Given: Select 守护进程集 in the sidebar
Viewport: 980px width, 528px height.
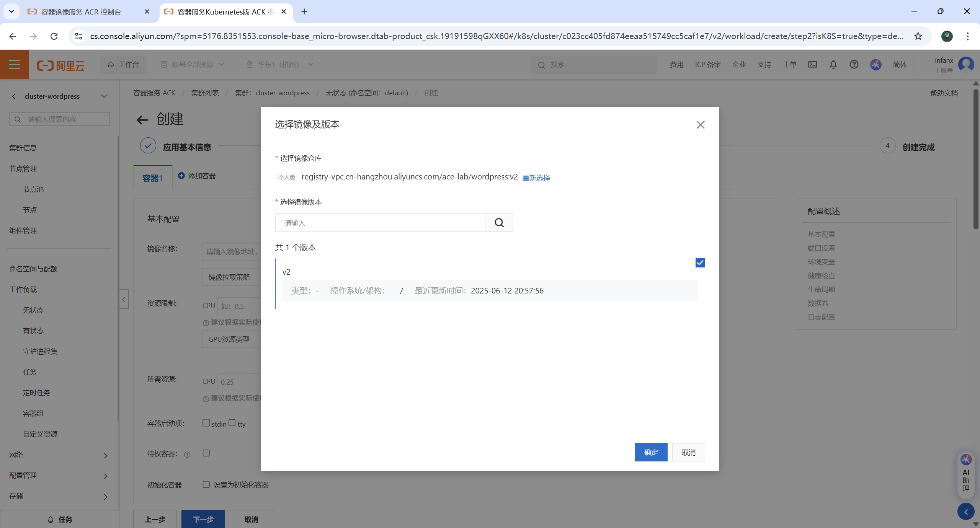Looking at the screenshot, I should click(x=40, y=351).
